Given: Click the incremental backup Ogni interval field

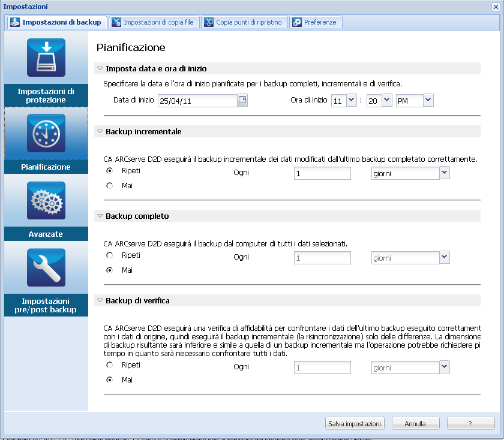Looking at the screenshot, I should coord(322,173).
